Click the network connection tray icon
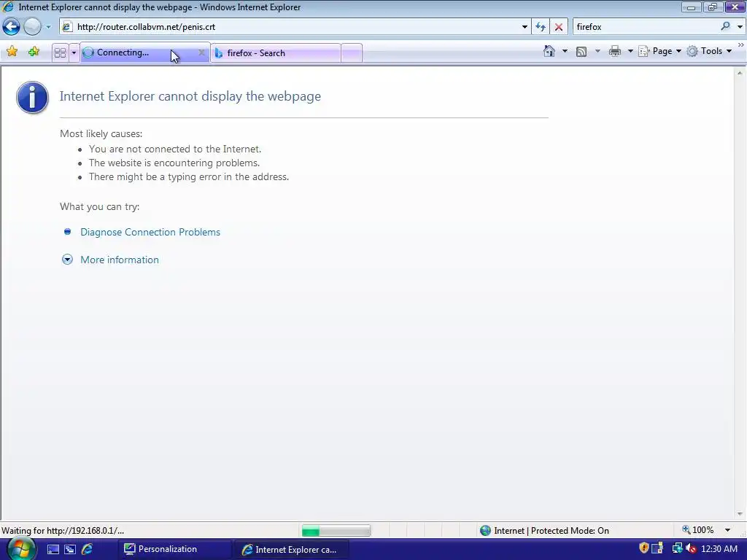 [676, 548]
